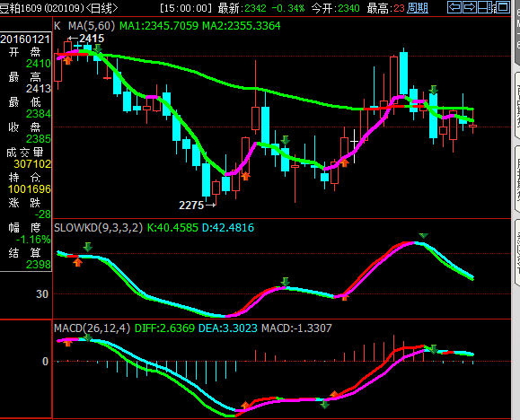
Task: Click the orange buy arrow after the 2275 low
Action: coord(245,176)
